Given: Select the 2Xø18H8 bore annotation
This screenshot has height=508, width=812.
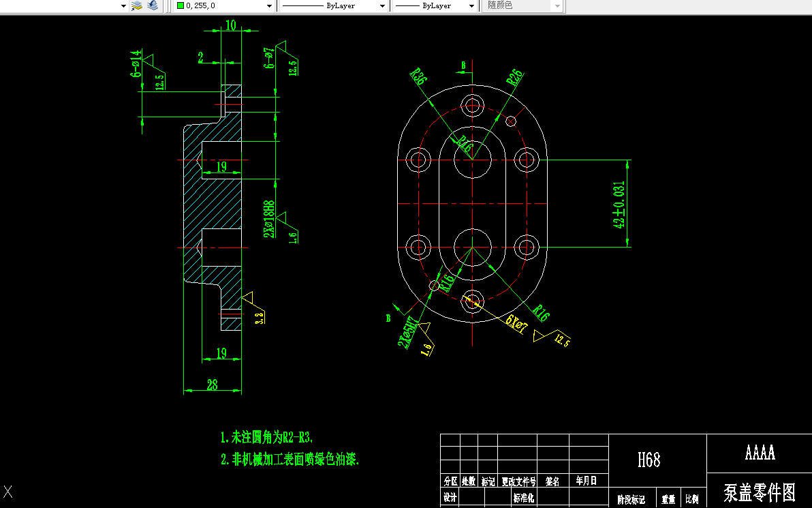Looking at the screenshot, I should (x=269, y=220).
